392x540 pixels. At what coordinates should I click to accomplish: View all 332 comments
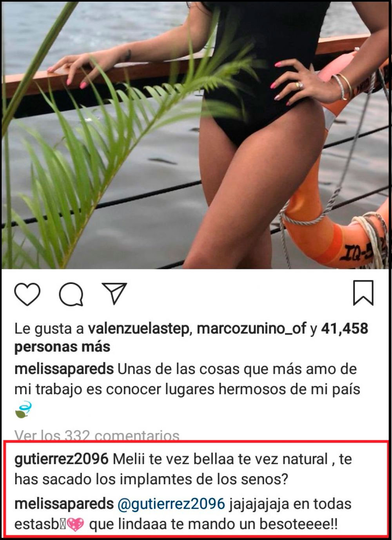(97, 435)
